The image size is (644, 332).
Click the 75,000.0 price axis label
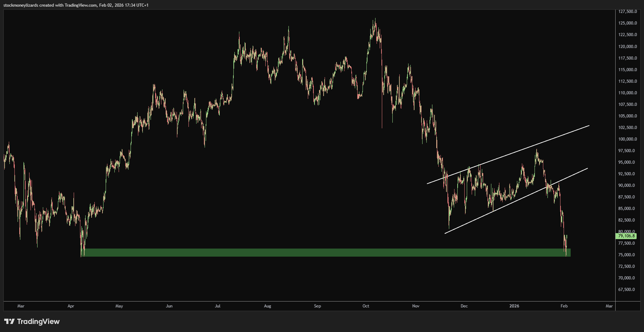(628, 255)
